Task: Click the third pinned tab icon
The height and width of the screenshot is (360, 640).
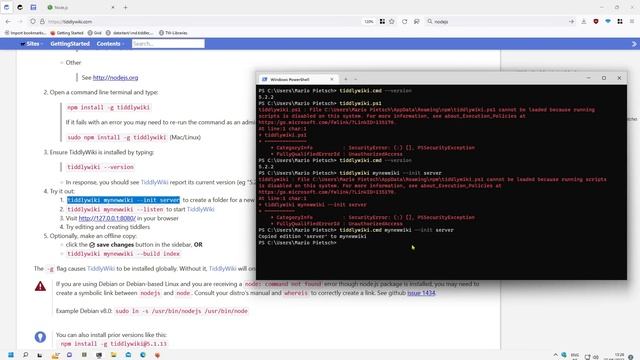Action: [33, 7]
